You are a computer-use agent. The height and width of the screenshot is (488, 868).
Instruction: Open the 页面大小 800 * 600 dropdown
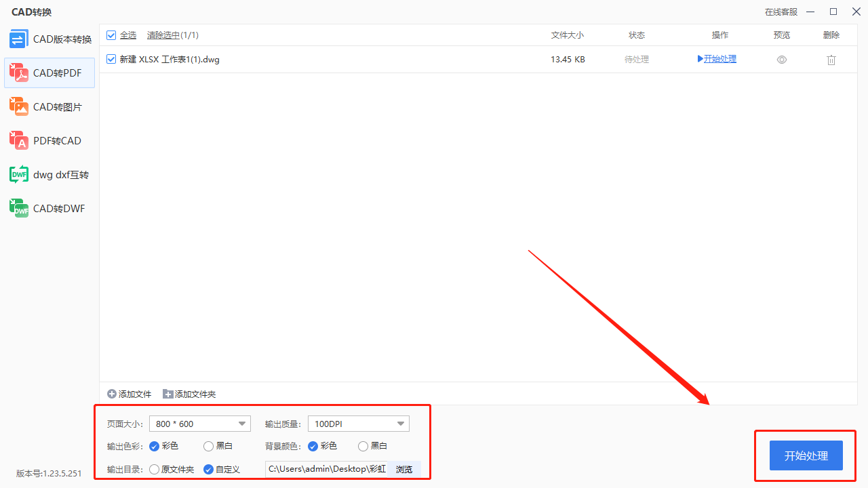[x=200, y=424]
